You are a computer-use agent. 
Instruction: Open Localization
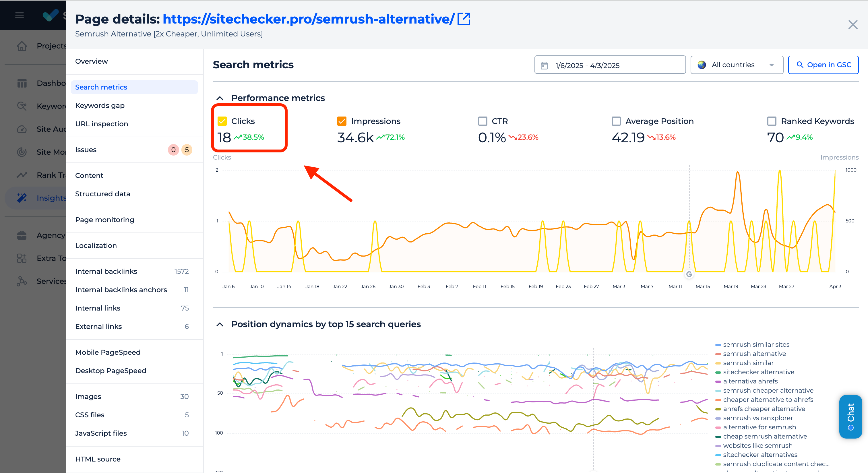[96, 246]
